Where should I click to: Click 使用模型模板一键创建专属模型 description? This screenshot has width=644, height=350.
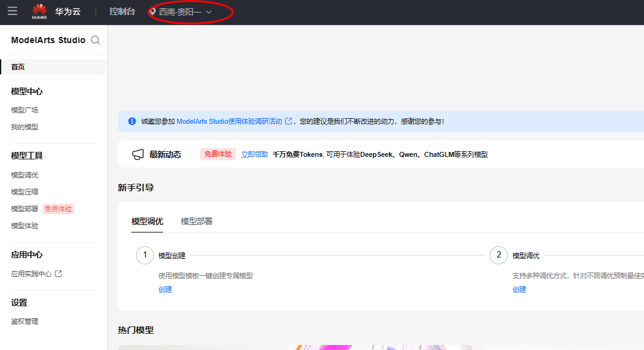pyautogui.click(x=206, y=276)
